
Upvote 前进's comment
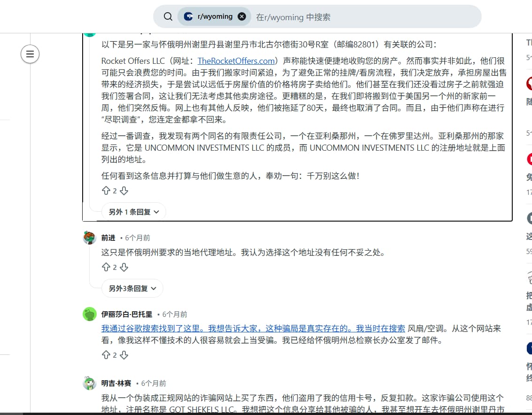tap(107, 267)
